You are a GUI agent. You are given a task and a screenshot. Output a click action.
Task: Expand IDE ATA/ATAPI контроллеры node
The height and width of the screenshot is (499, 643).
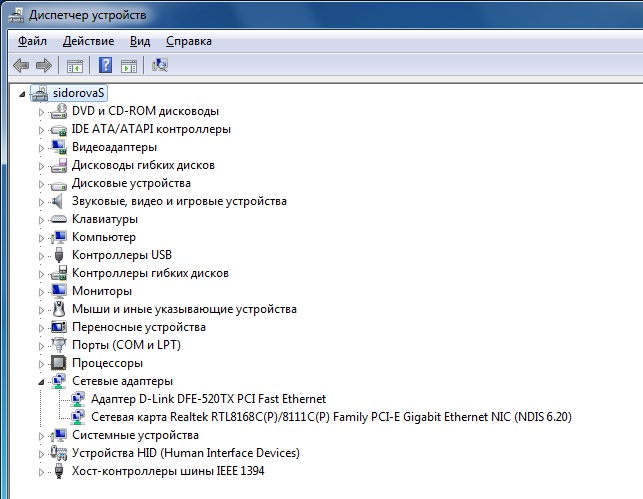tap(41, 130)
